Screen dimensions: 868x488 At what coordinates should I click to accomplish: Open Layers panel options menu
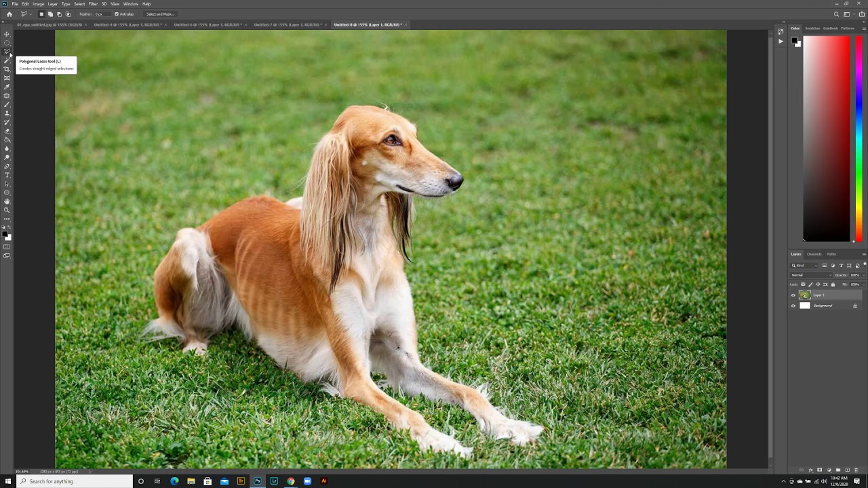tap(864, 254)
